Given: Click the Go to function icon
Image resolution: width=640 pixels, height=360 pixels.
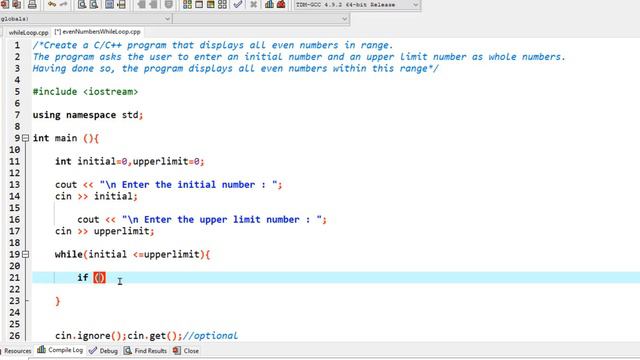Looking at the screenshot, I should (x=109, y=4).
